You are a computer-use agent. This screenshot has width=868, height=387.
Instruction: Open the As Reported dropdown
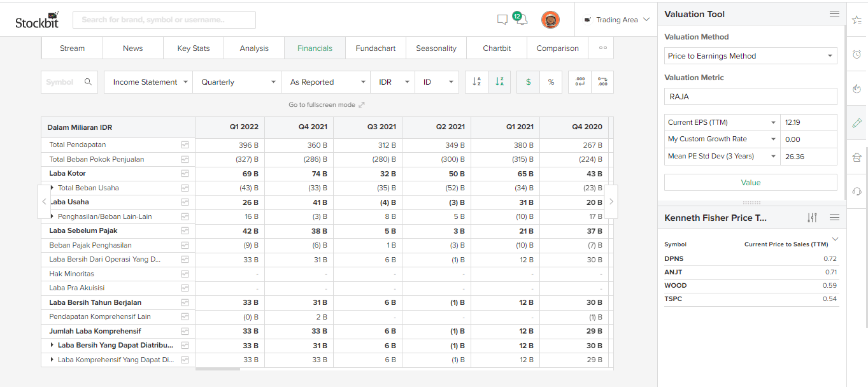[x=326, y=82]
